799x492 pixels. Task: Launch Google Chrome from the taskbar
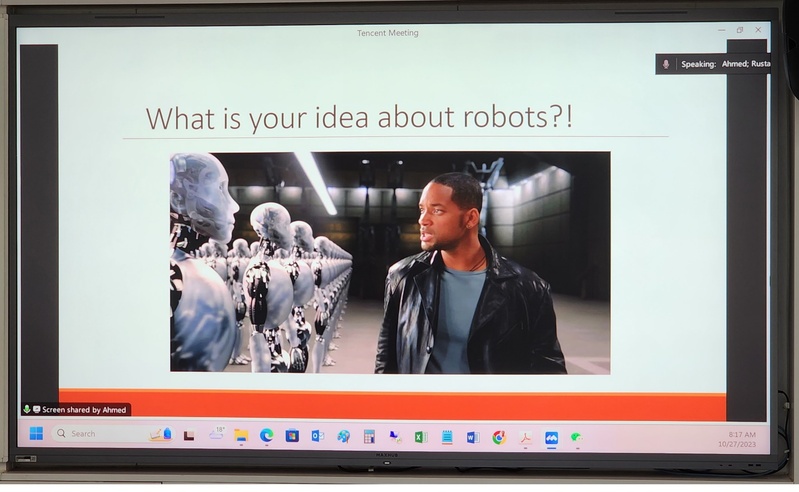[x=498, y=437]
